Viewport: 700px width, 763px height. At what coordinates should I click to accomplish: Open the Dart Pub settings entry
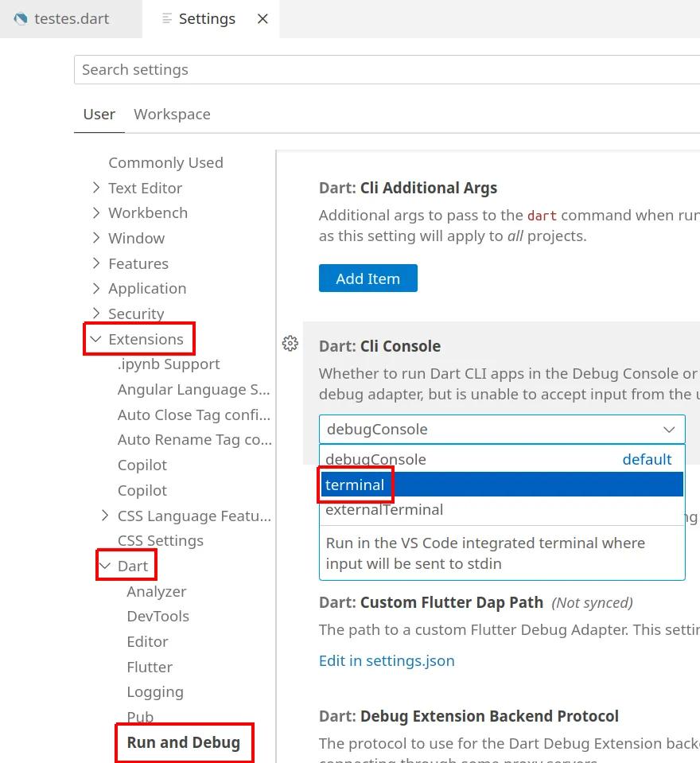[x=140, y=718]
